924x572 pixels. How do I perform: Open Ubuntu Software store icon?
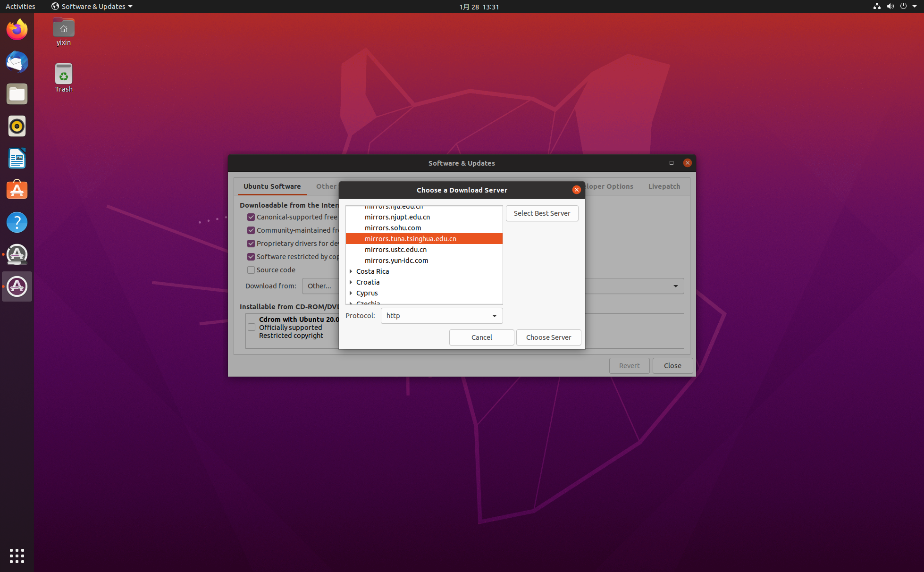pyautogui.click(x=17, y=190)
